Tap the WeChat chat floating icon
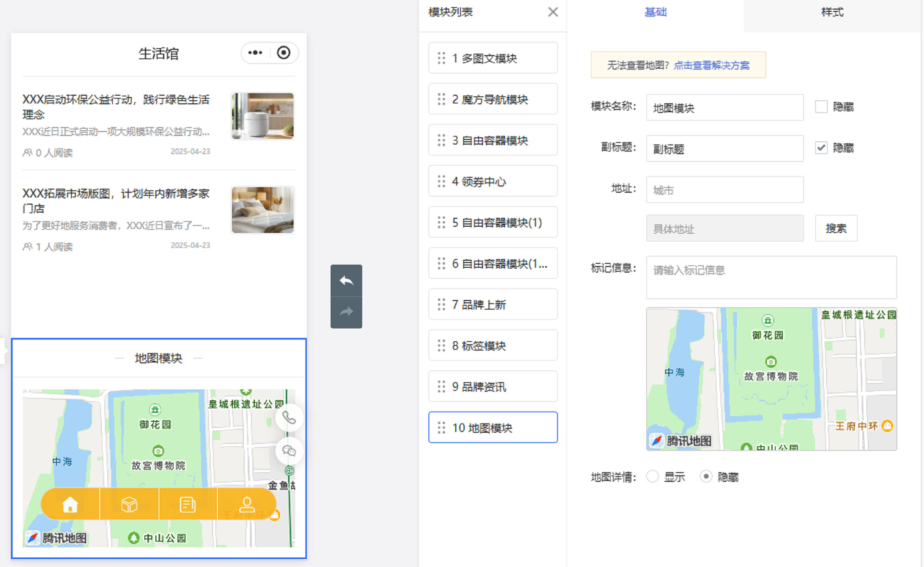The width and height of the screenshot is (924, 567). (x=289, y=450)
